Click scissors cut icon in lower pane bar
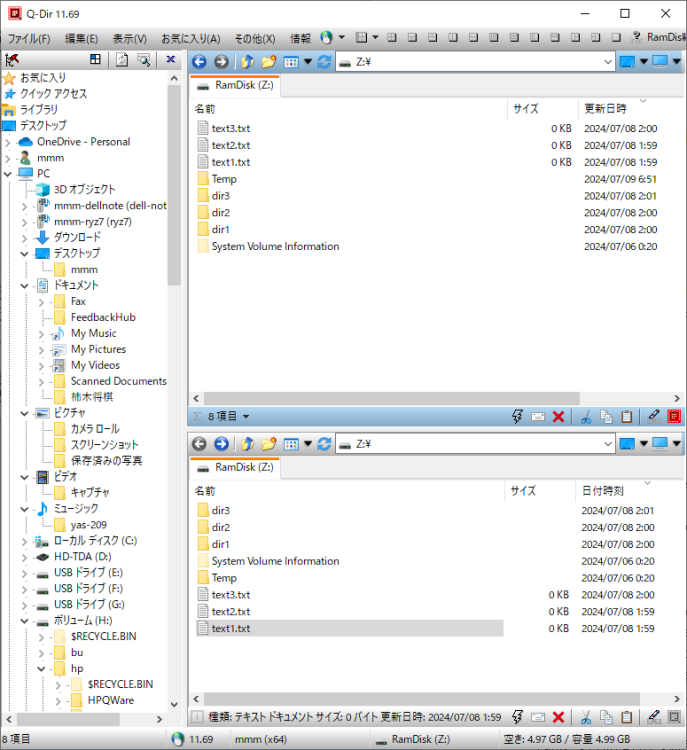 tap(586, 717)
